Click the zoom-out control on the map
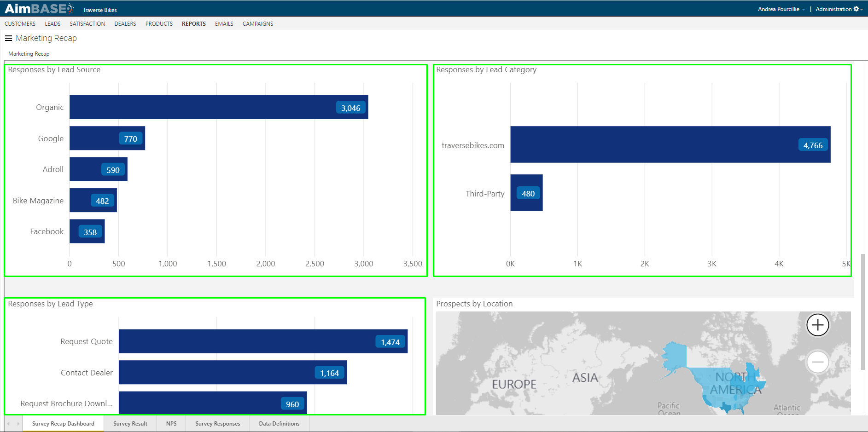 click(817, 362)
